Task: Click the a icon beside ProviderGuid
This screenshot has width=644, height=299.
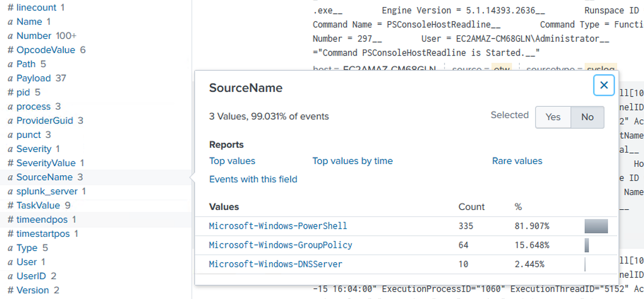Action: tap(10, 121)
